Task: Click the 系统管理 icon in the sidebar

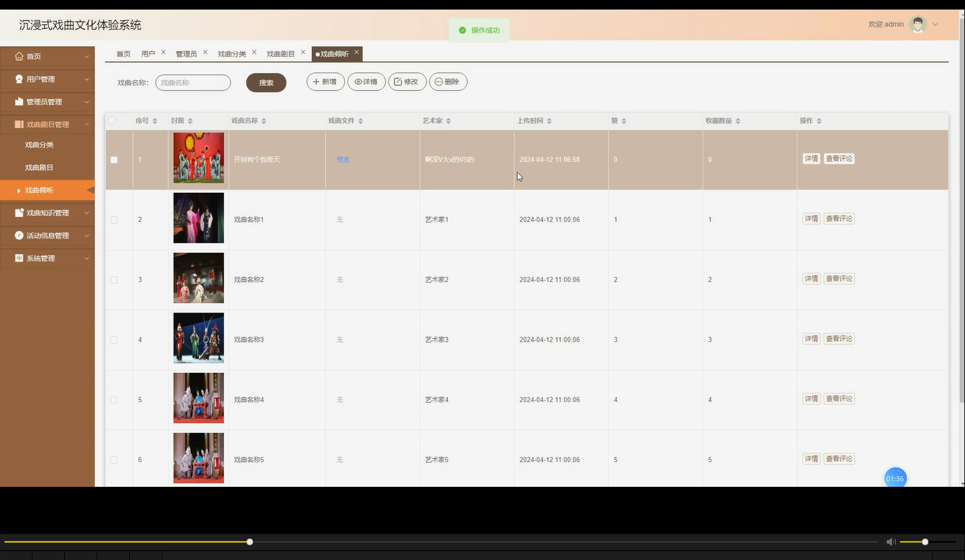Action: [18, 258]
